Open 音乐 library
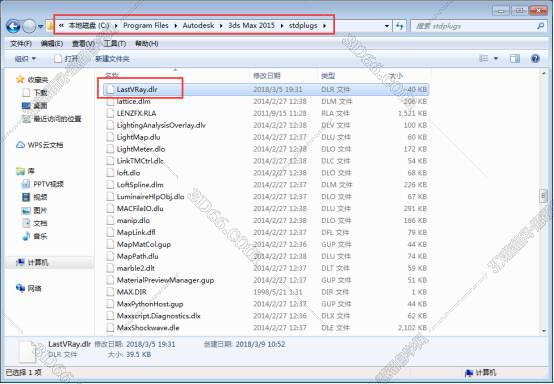 click(x=40, y=236)
